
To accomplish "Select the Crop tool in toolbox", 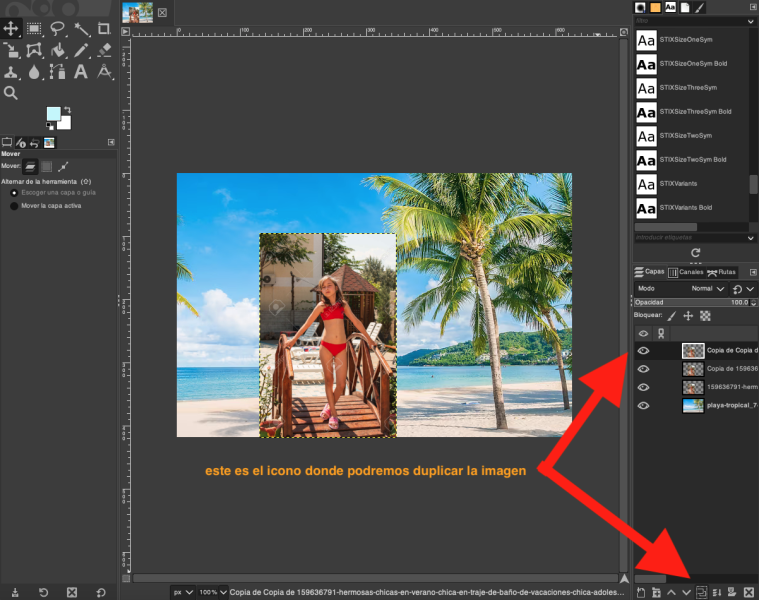I will point(104,29).
